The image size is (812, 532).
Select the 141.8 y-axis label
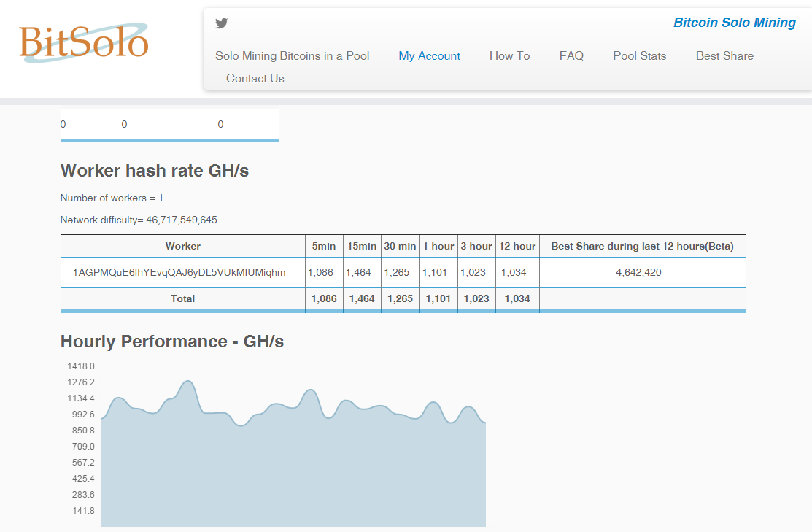tap(83, 511)
